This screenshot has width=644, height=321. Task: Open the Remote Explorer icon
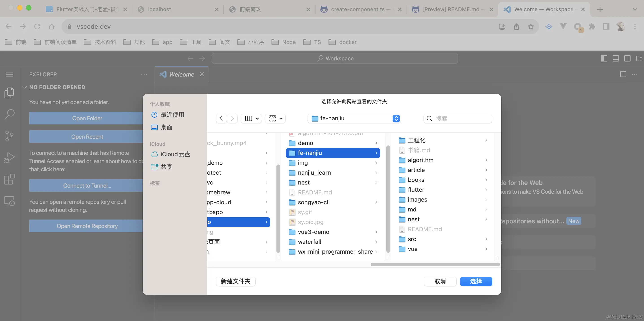click(x=9, y=201)
